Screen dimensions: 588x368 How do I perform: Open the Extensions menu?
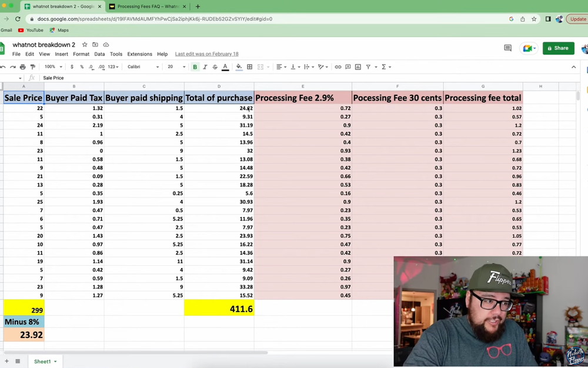[x=139, y=54]
